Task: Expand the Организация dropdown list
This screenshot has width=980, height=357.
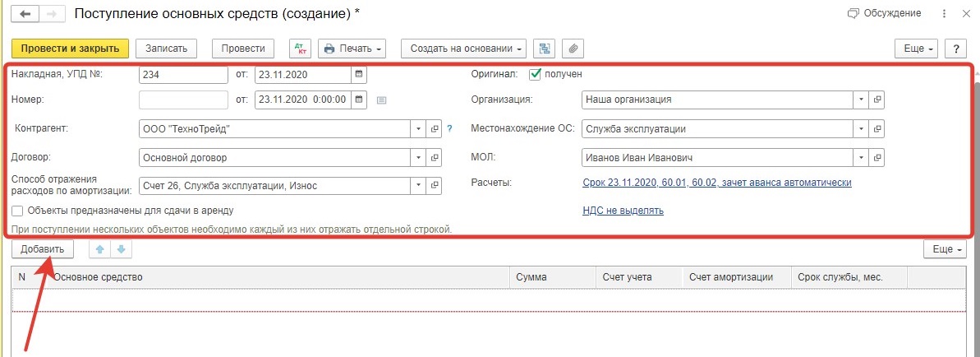Action: pyautogui.click(x=861, y=99)
